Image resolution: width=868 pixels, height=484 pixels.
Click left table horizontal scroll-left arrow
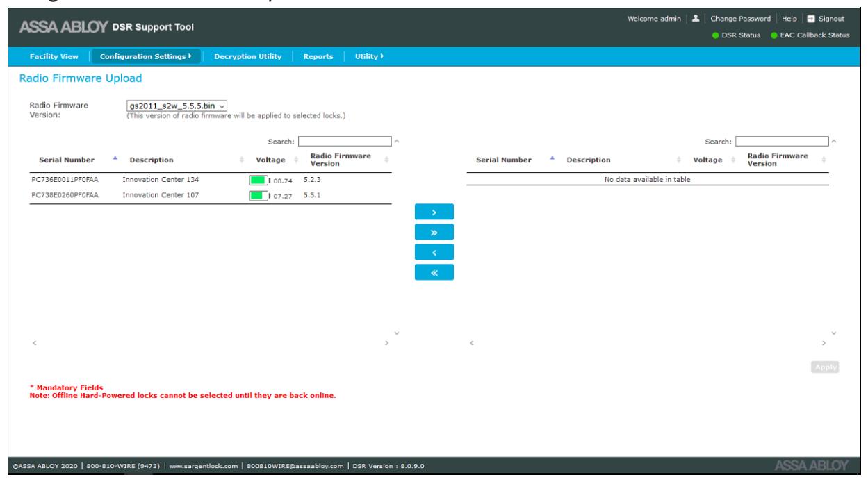click(x=35, y=344)
